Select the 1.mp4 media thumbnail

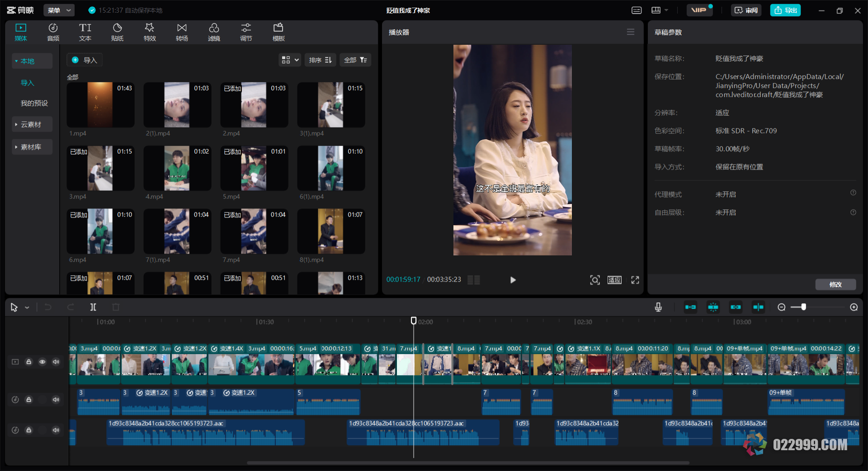point(100,105)
